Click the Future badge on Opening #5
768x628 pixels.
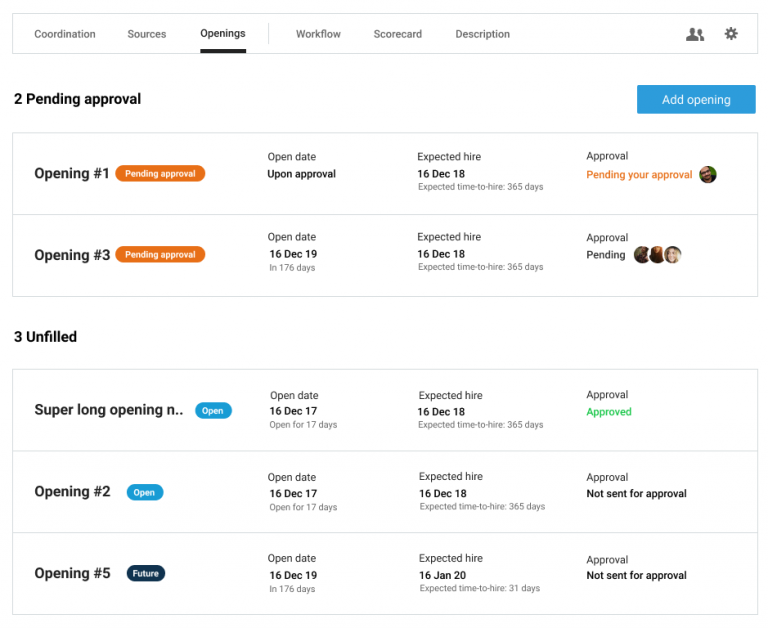[146, 573]
